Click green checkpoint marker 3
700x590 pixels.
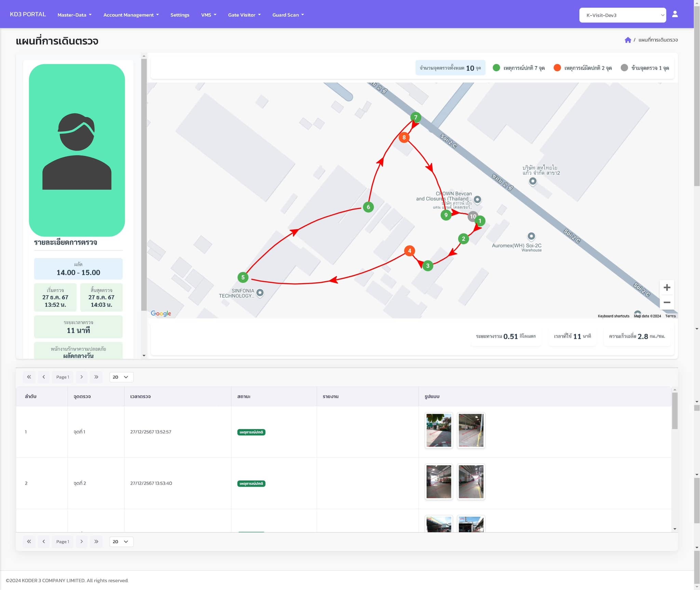[428, 266]
